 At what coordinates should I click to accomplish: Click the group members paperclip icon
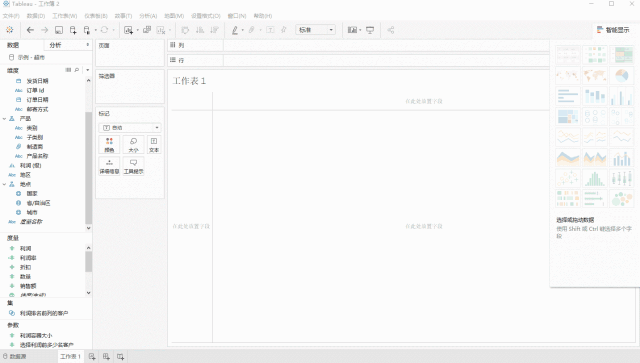coord(252,30)
